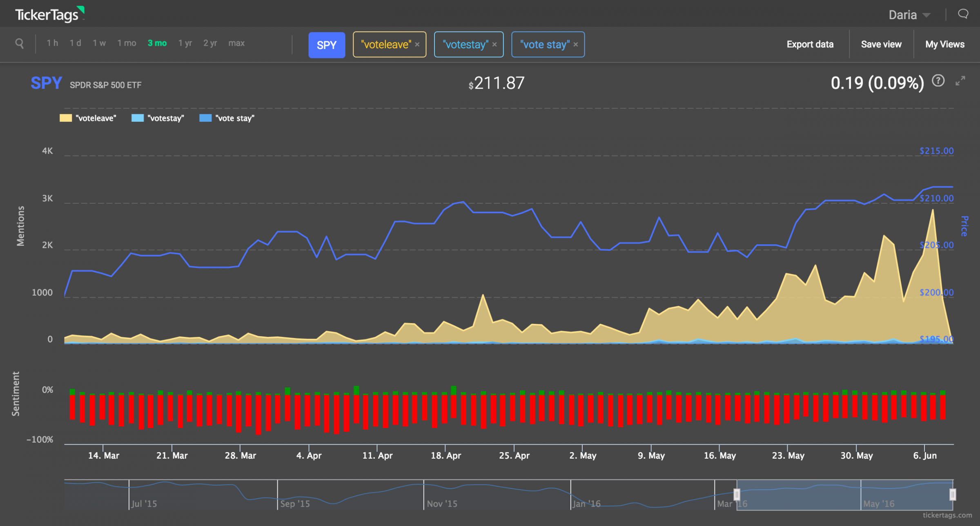Open the chat bubble icon
This screenshot has width=980, height=526.
(x=963, y=14)
